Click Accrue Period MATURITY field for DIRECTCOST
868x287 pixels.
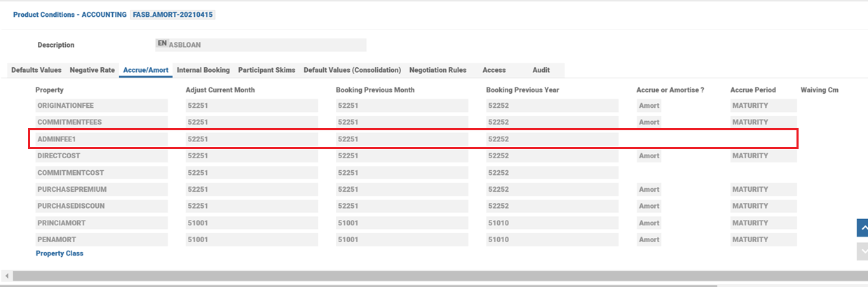[x=763, y=156]
